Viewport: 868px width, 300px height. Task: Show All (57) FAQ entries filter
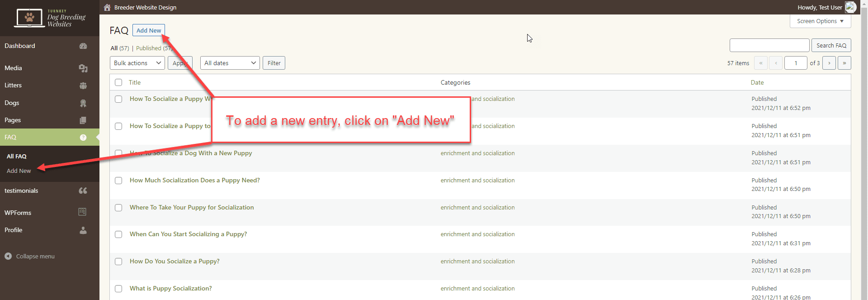[x=120, y=48]
